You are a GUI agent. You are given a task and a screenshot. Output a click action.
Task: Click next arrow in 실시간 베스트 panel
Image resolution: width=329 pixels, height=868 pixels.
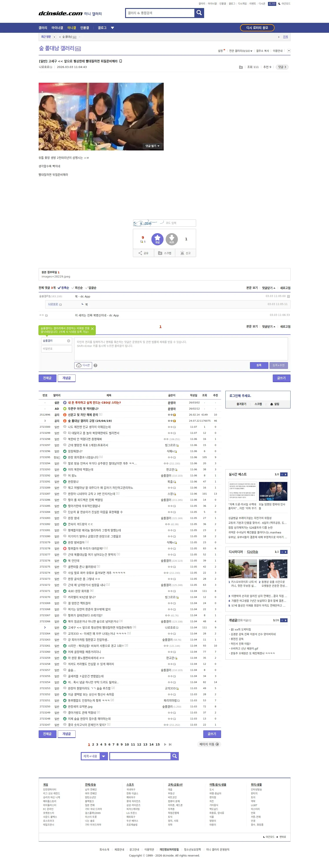(286, 474)
